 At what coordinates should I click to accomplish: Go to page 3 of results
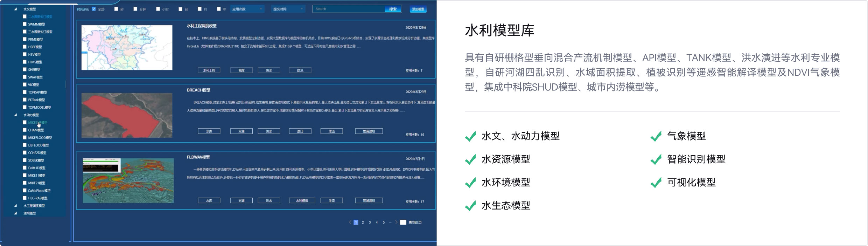tap(370, 222)
